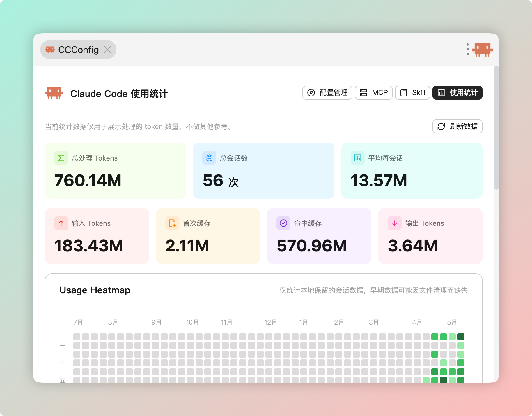This screenshot has height=416, width=532.
Task: Click the 12月 month label on heatmap
Action: 271,322
